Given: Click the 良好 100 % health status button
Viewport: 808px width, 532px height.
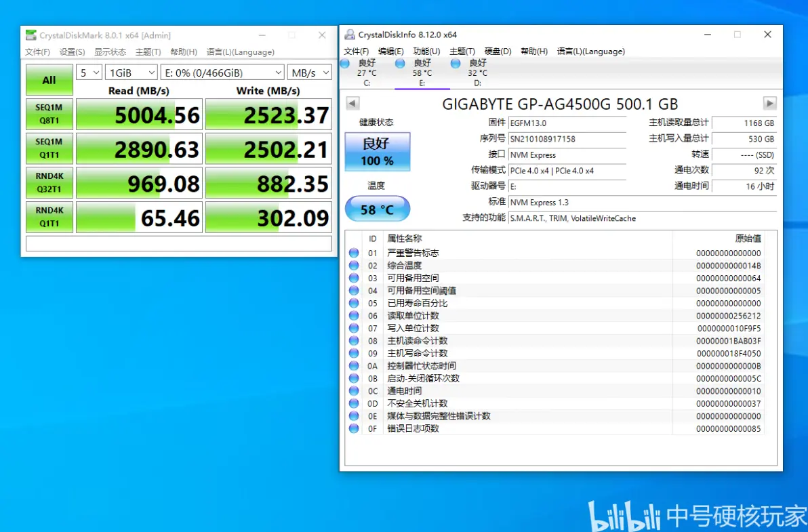Looking at the screenshot, I should click(378, 151).
